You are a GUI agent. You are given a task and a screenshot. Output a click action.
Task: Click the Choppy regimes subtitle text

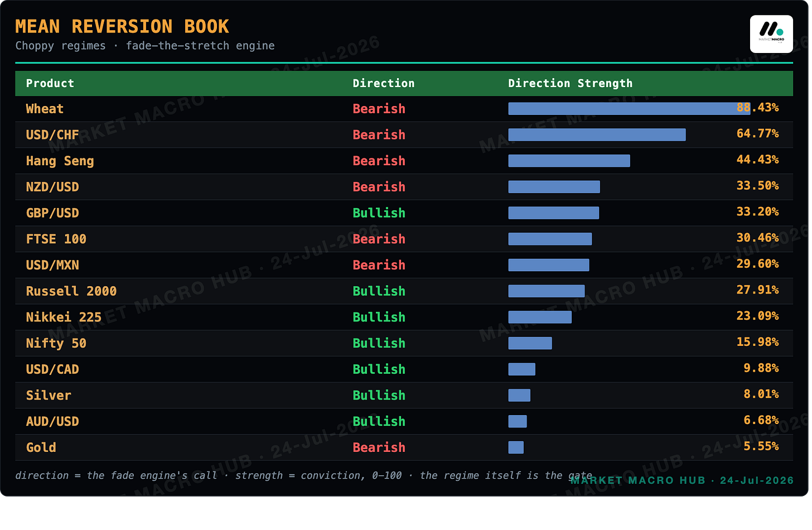145,46
